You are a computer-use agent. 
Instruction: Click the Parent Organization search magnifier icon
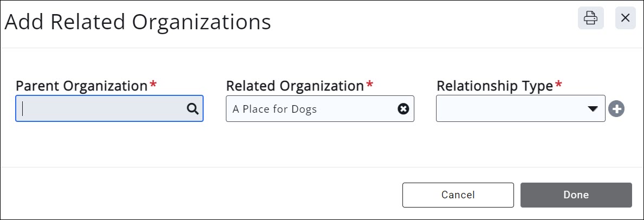click(x=192, y=108)
